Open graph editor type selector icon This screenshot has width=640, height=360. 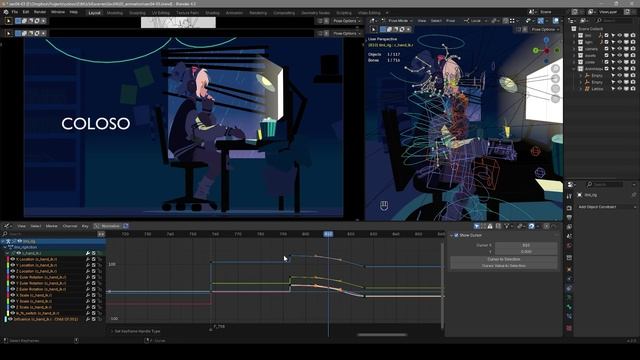[7, 226]
